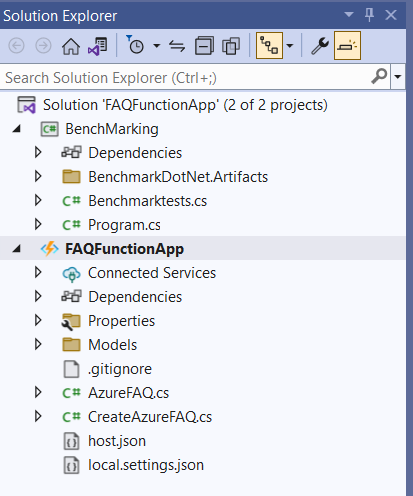
Task: Open the Pending Changes Filter dropdown arrow
Action: tap(156, 46)
